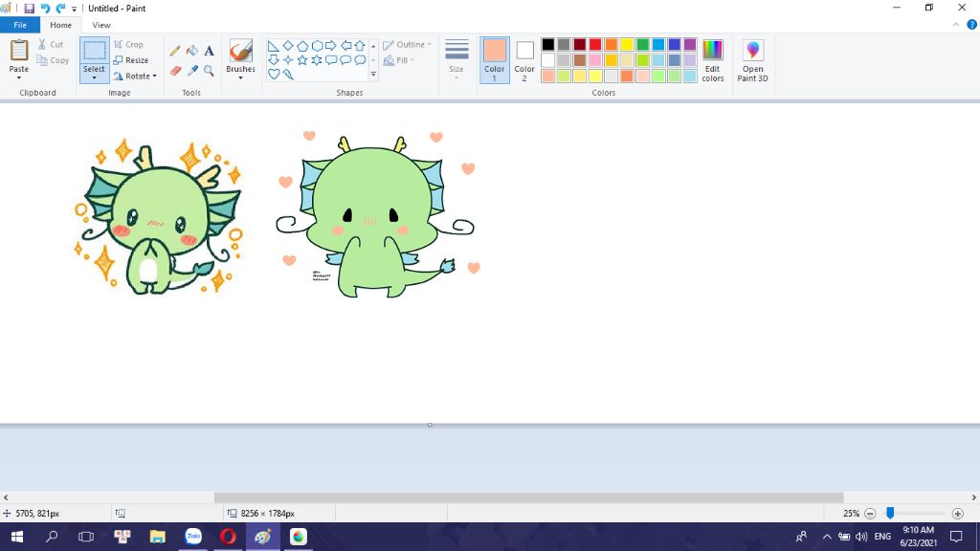The width and height of the screenshot is (980, 551).
Task: Collapse the ribbon with the chevron
Action: pyautogui.click(x=956, y=25)
